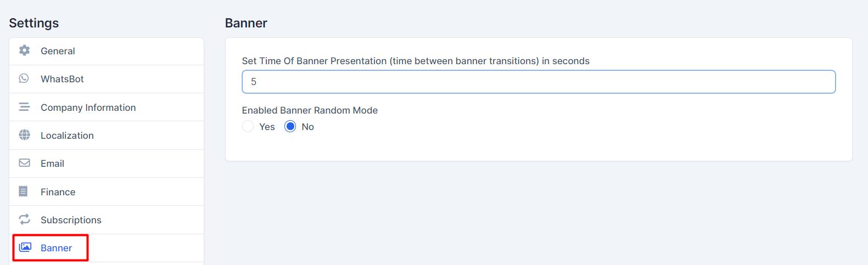Focus the banner presentation time field

(538, 82)
